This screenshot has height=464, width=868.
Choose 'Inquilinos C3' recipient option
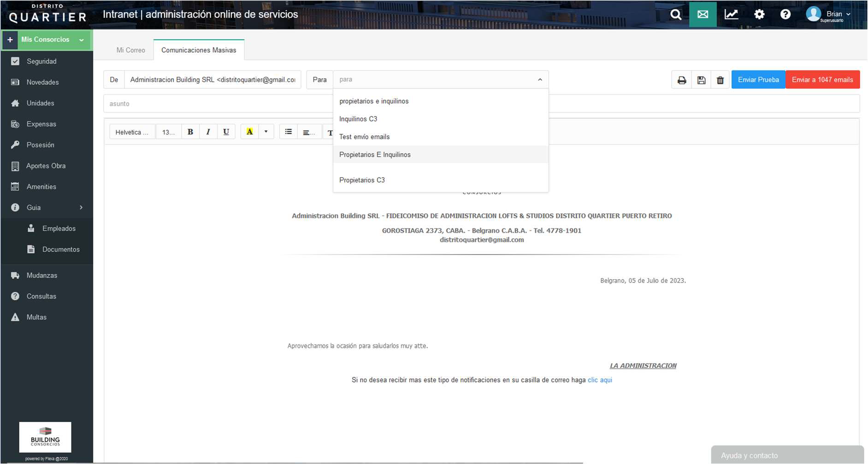pyautogui.click(x=441, y=119)
